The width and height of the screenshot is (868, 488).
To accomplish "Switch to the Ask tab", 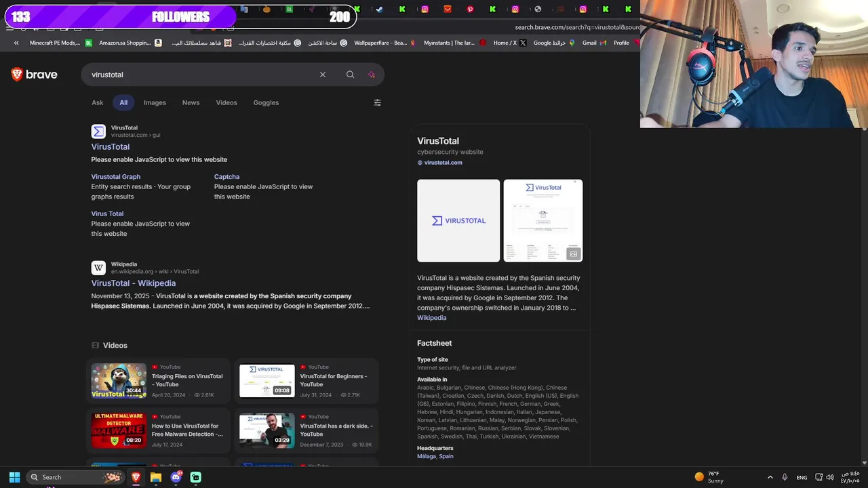I will tap(98, 102).
